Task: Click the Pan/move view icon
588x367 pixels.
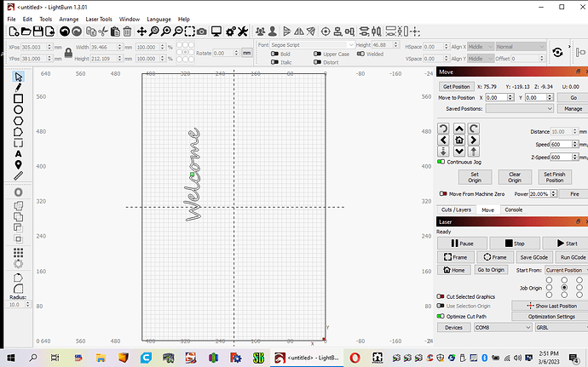Action: (141, 32)
